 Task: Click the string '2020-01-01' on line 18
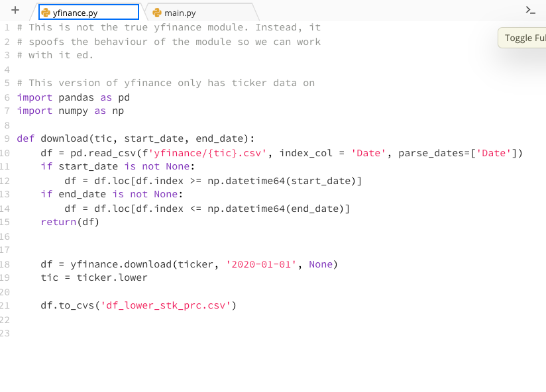(260, 264)
